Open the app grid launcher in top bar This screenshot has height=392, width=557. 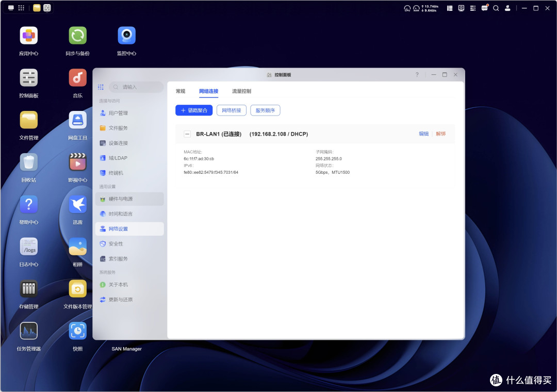click(21, 8)
